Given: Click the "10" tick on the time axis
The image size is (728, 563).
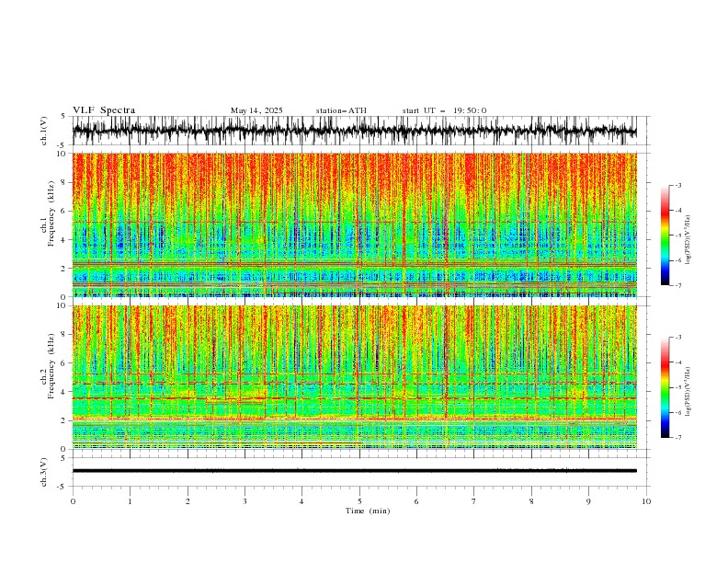Looking at the screenshot, I should click(x=646, y=501).
